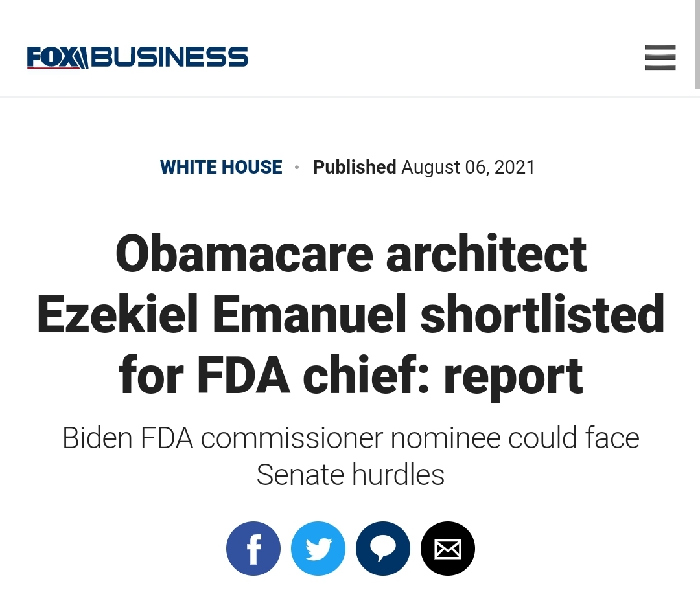Open comments via the speech bubble icon
Viewport: 700px width, 590px height.
383,549
